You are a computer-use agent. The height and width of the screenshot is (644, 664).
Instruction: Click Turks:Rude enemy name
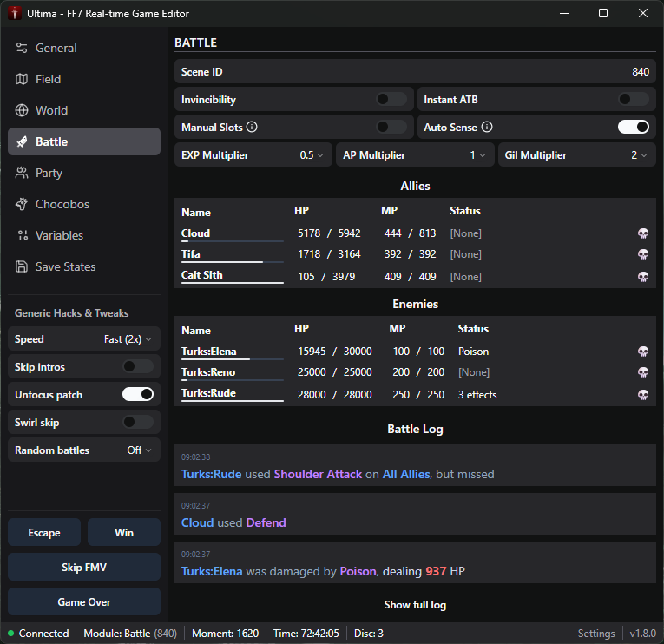tap(208, 393)
